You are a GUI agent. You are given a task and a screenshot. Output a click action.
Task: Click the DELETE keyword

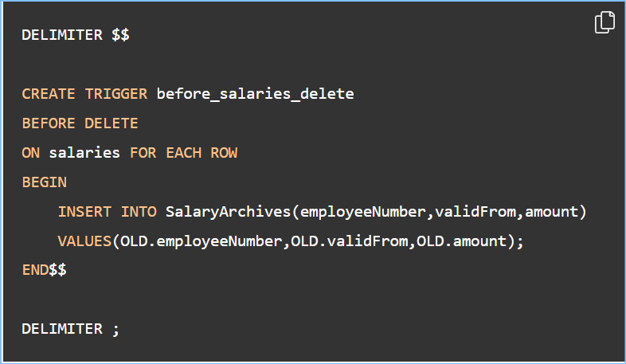coord(112,123)
